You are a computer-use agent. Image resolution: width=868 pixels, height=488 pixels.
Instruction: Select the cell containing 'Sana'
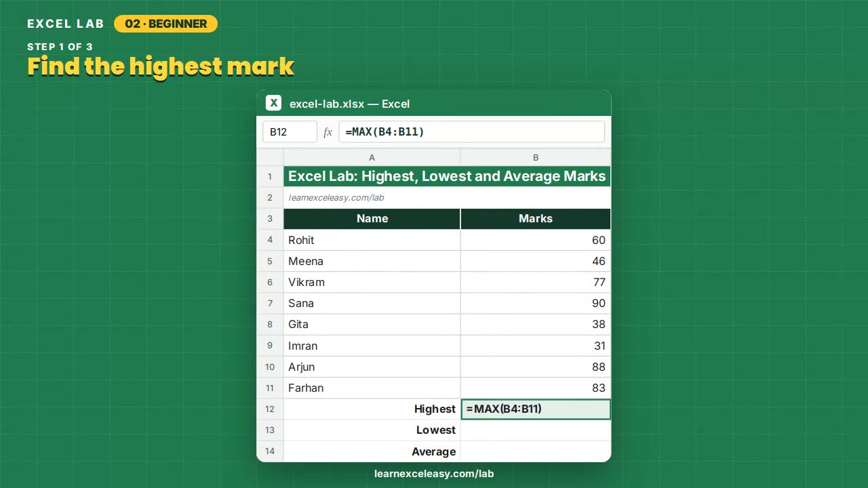pyautogui.click(x=372, y=303)
